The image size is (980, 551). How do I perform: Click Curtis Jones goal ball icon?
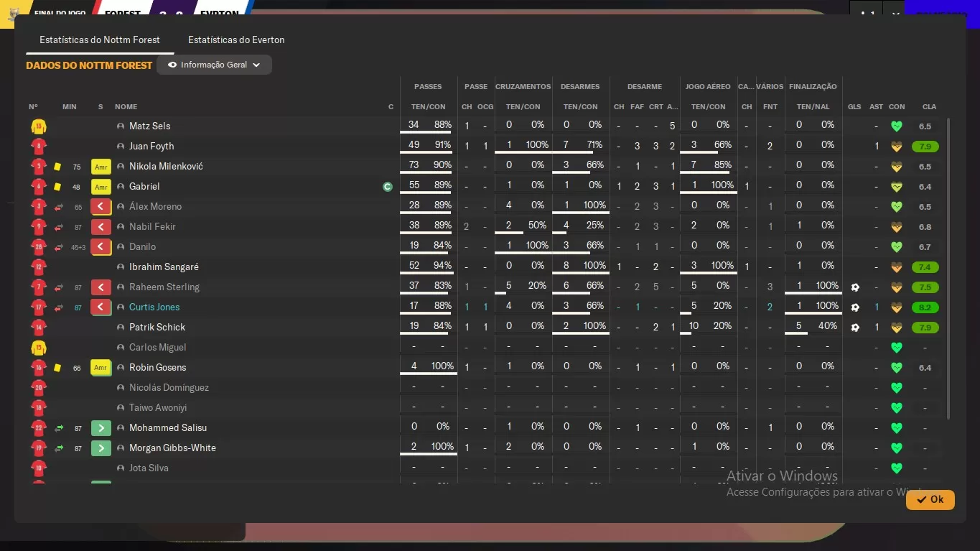point(854,307)
